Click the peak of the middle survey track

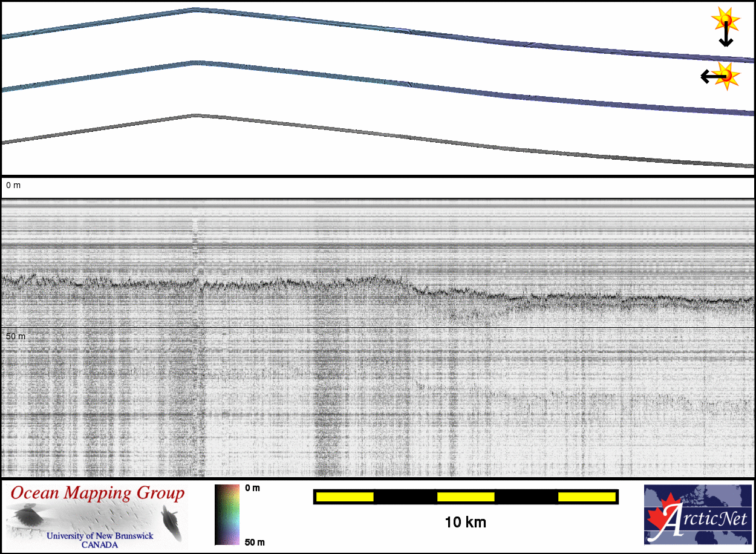(x=194, y=62)
